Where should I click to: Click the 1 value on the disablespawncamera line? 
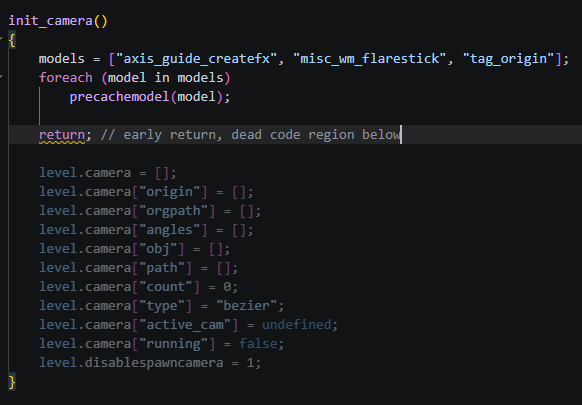pyautogui.click(x=250, y=362)
